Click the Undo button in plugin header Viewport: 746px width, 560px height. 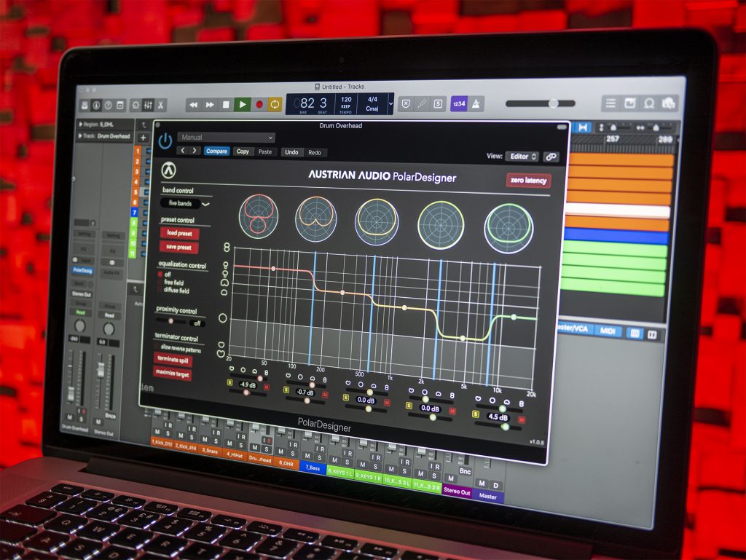coord(291,152)
